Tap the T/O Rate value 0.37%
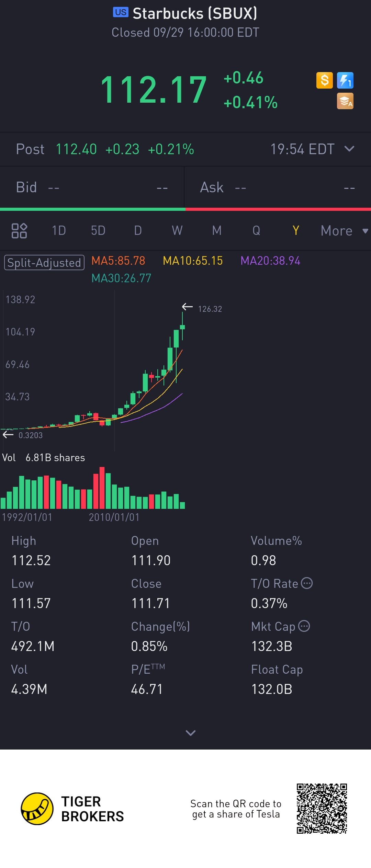Image resolution: width=371 pixels, height=868 pixels. coord(269,603)
